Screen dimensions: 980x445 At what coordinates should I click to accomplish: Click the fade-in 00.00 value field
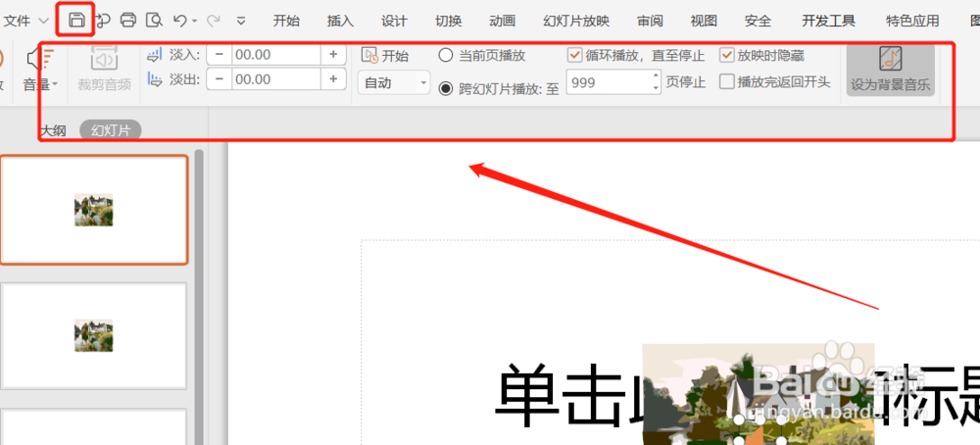coord(276,54)
